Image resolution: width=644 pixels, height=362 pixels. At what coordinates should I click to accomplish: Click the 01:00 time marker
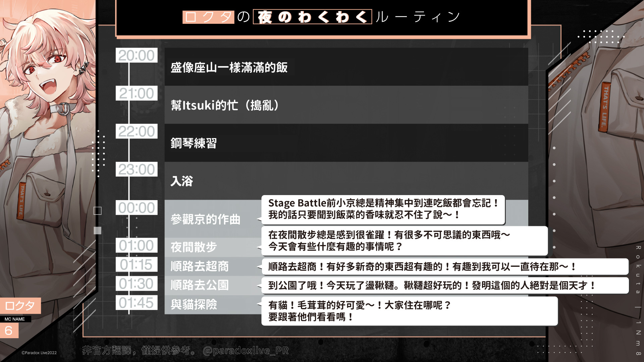pos(137,245)
